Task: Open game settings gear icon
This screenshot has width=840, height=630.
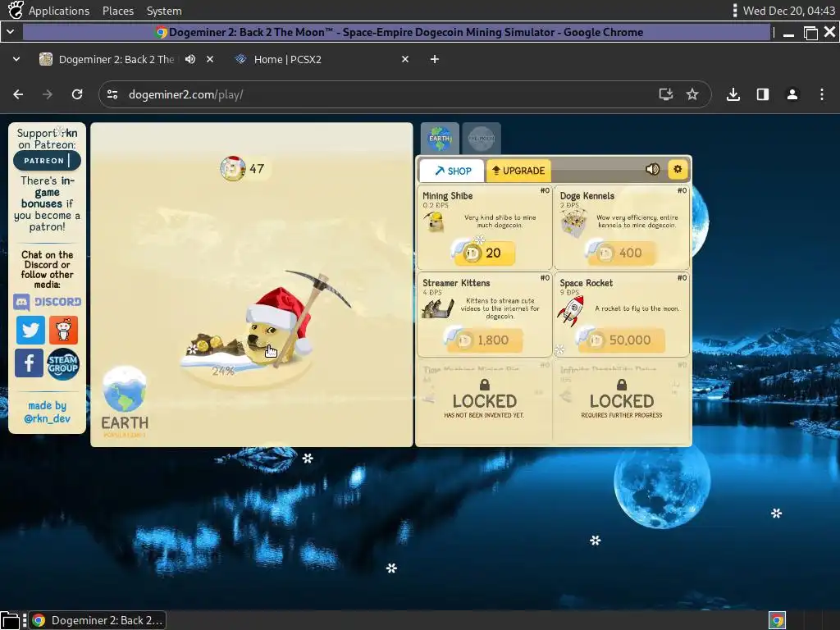Action: point(678,169)
